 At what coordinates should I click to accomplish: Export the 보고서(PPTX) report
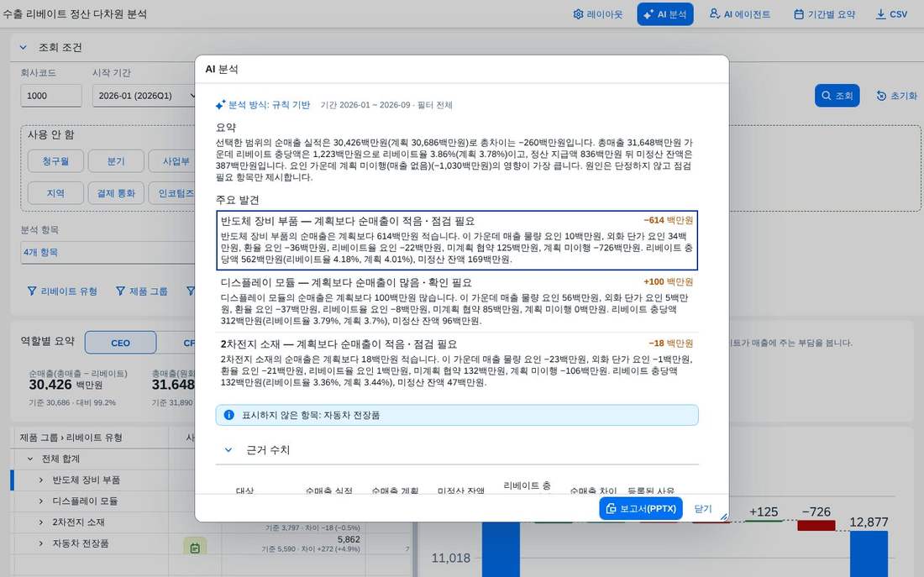click(x=641, y=508)
